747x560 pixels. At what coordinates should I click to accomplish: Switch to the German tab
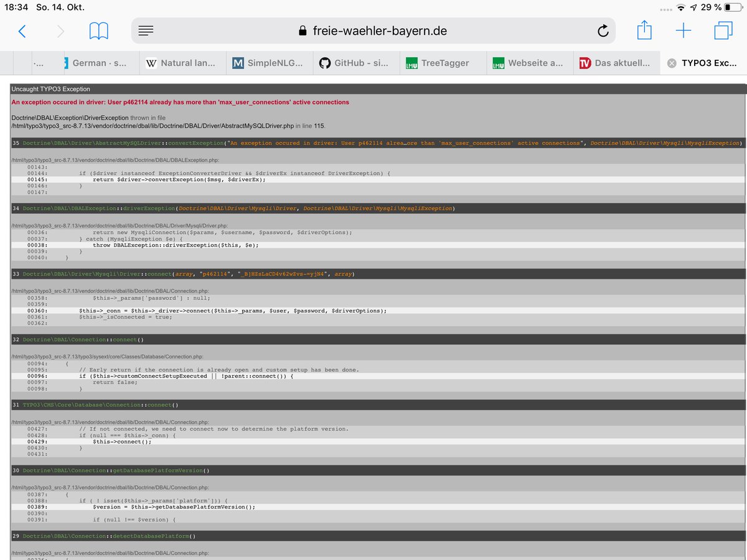point(96,63)
